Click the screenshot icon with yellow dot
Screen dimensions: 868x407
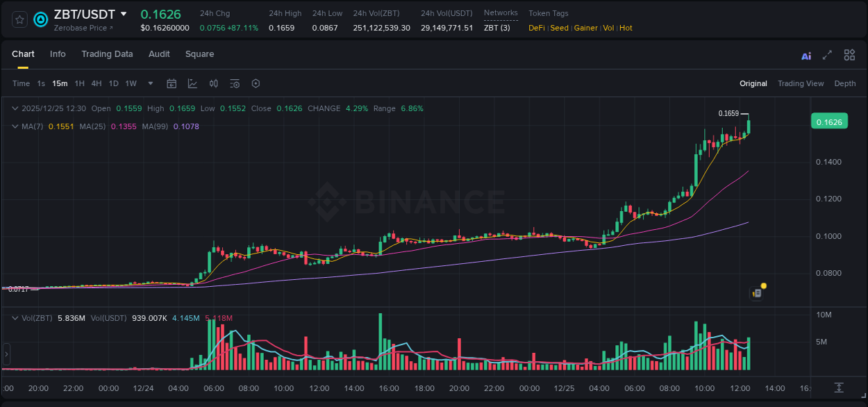coord(756,292)
